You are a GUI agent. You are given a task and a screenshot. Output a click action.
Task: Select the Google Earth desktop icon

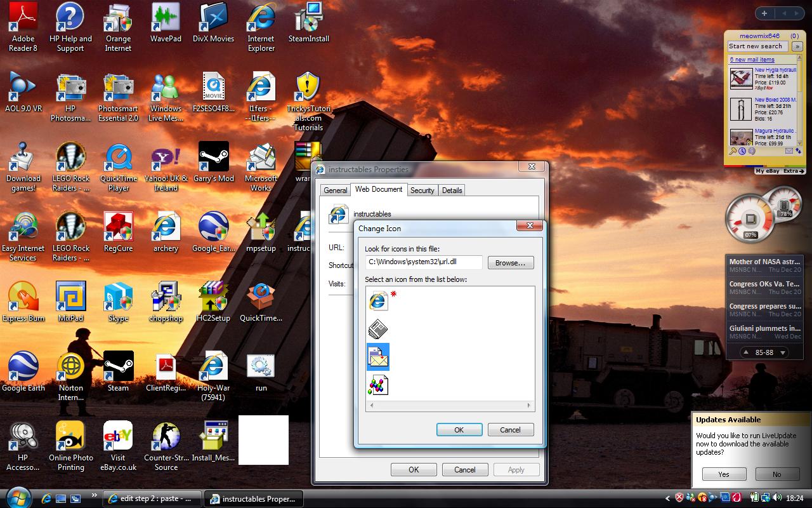pos(23,372)
